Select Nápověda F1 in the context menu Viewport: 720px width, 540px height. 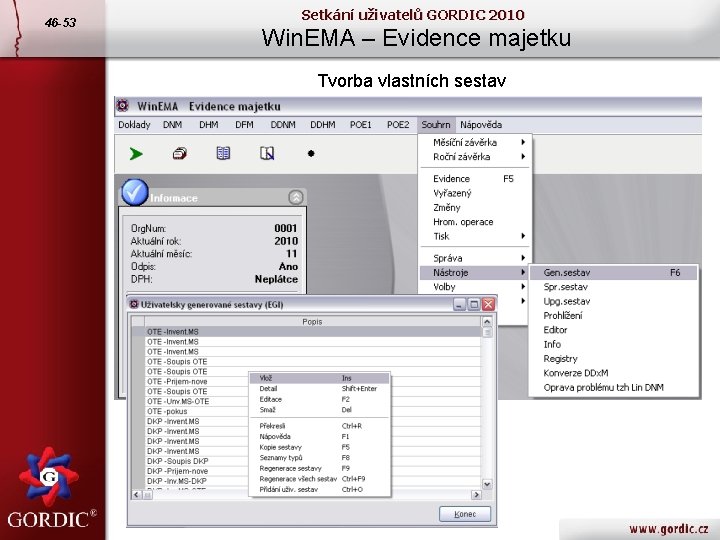point(320,436)
